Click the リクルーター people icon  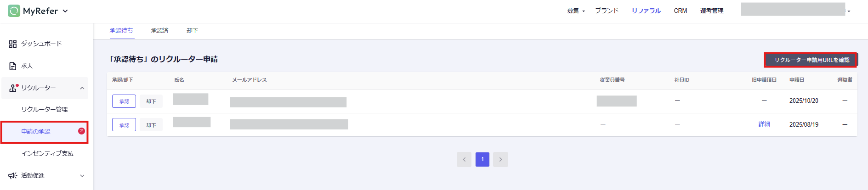click(13, 88)
